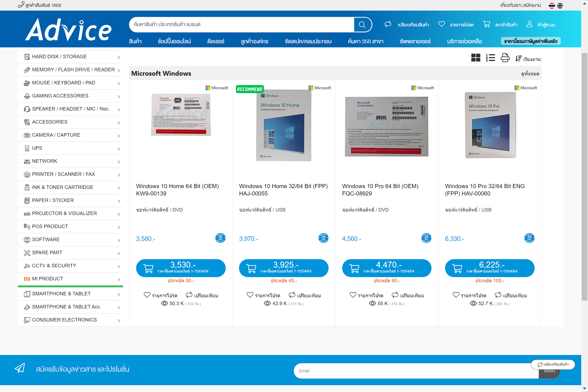
Task: Open the สินค้า menu
Action: [135, 41]
